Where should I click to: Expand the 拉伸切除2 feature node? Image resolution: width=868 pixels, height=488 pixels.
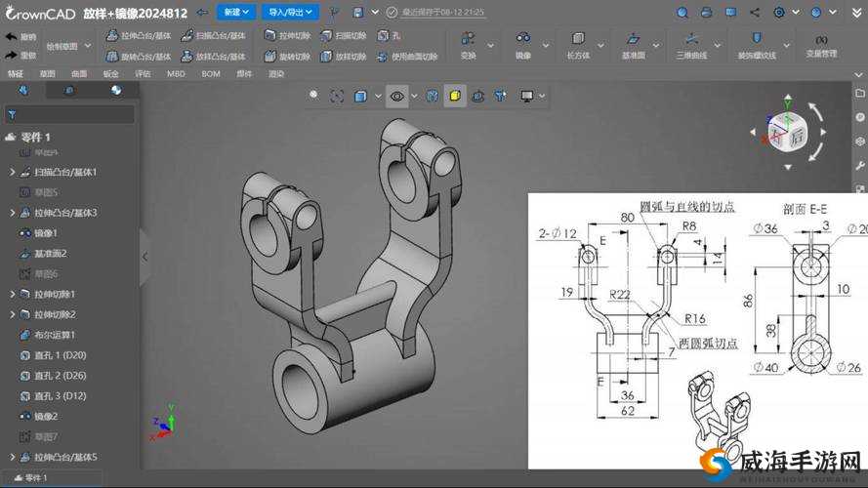click(12, 314)
